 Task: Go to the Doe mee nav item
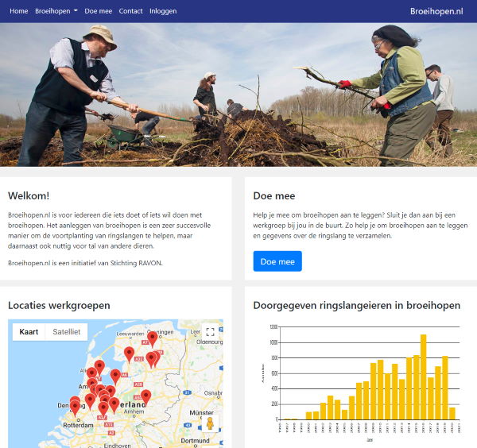click(99, 11)
